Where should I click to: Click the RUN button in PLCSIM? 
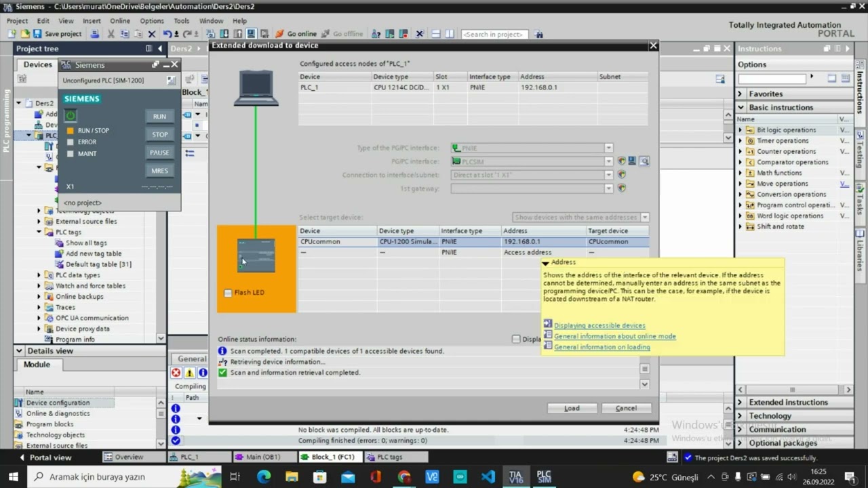coord(159,117)
